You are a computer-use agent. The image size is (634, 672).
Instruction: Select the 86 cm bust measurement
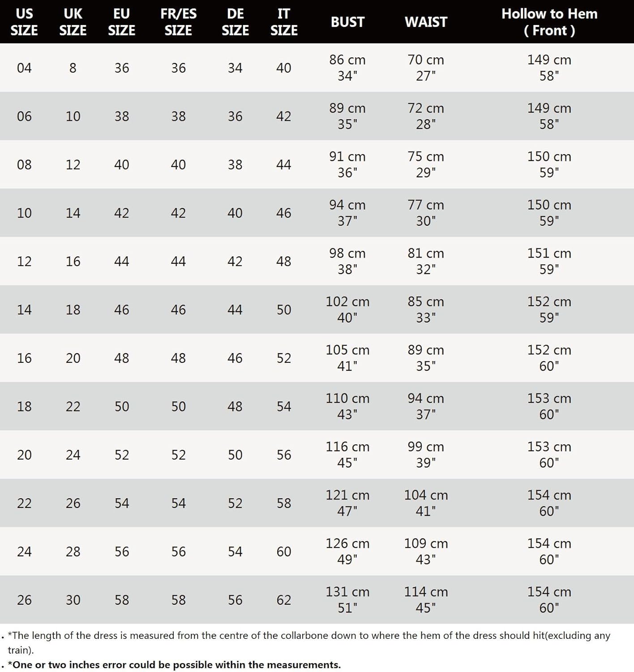(x=347, y=60)
